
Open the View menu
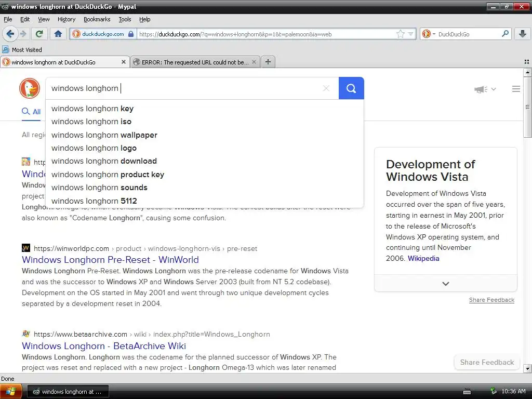coord(44,19)
